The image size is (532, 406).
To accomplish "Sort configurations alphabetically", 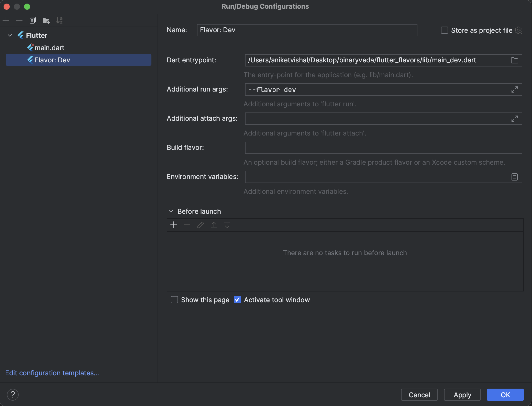I will [59, 20].
